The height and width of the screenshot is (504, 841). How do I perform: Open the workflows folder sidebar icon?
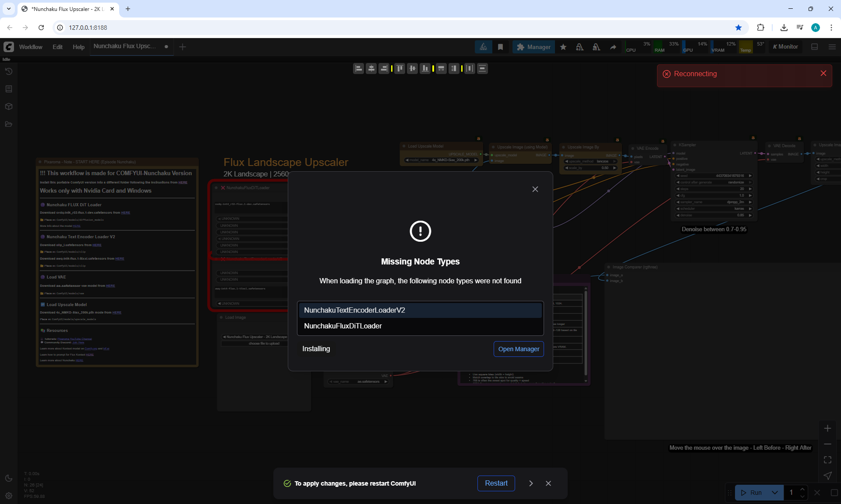(8, 124)
